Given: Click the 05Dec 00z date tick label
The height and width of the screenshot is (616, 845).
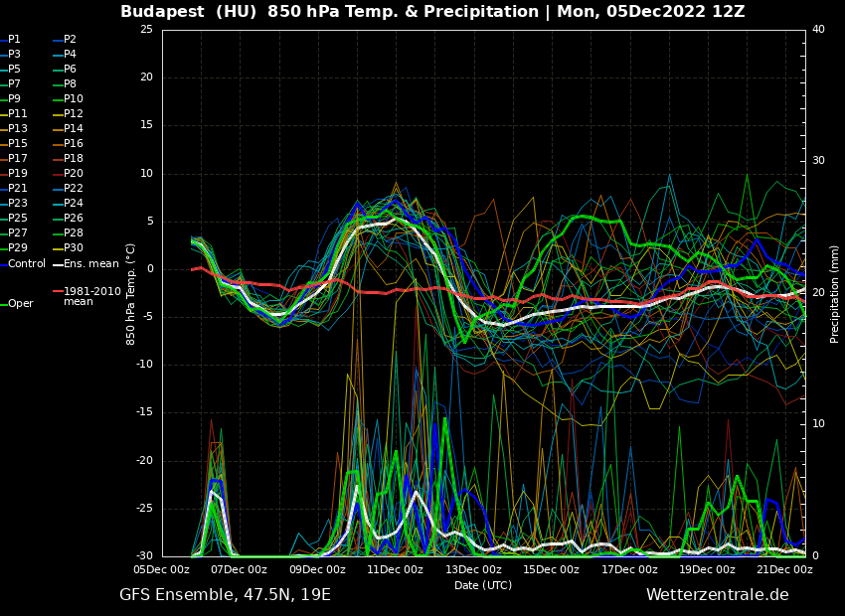Looking at the screenshot, I should pyautogui.click(x=162, y=570).
